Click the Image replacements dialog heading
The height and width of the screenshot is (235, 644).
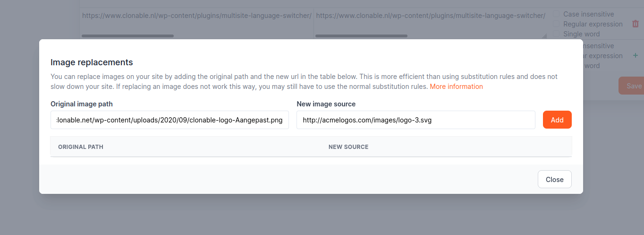[92, 62]
